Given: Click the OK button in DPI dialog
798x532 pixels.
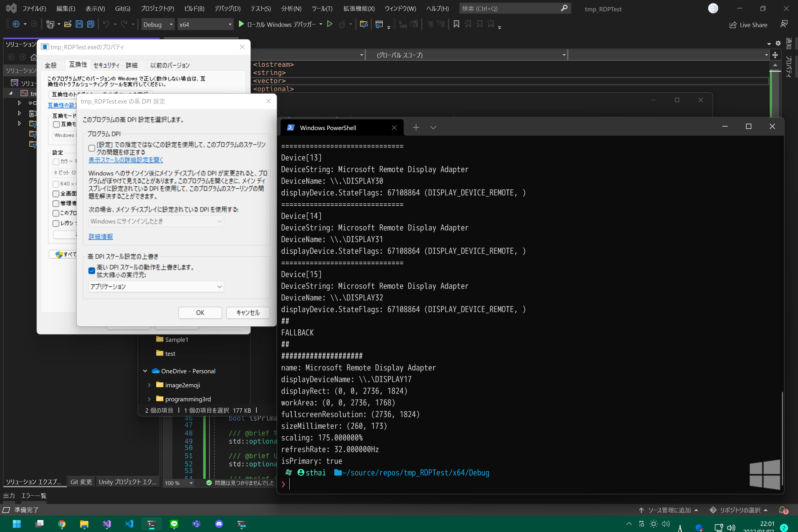Looking at the screenshot, I should (x=200, y=312).
